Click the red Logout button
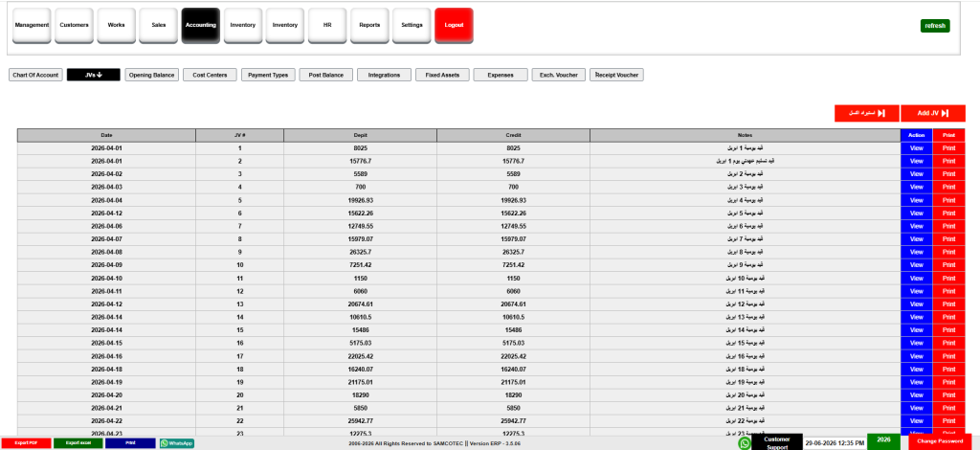The width and height of the screenshot is (980, 450). (x=454, y=26)
